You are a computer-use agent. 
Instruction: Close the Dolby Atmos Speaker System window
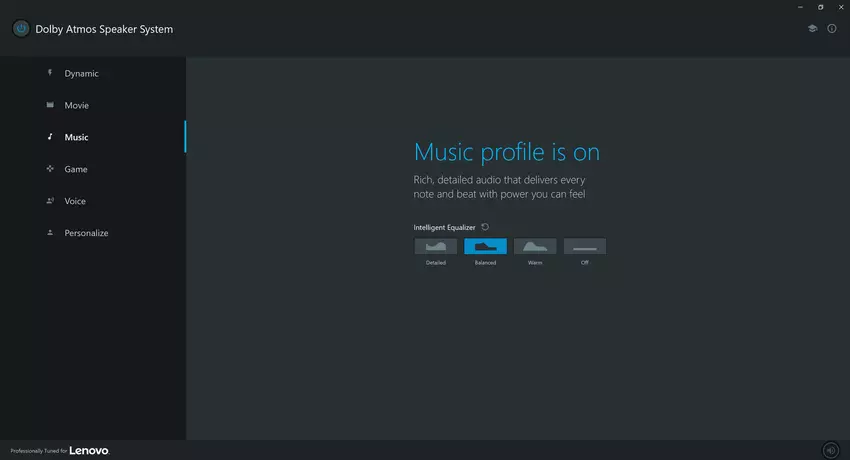click(840, 7)
